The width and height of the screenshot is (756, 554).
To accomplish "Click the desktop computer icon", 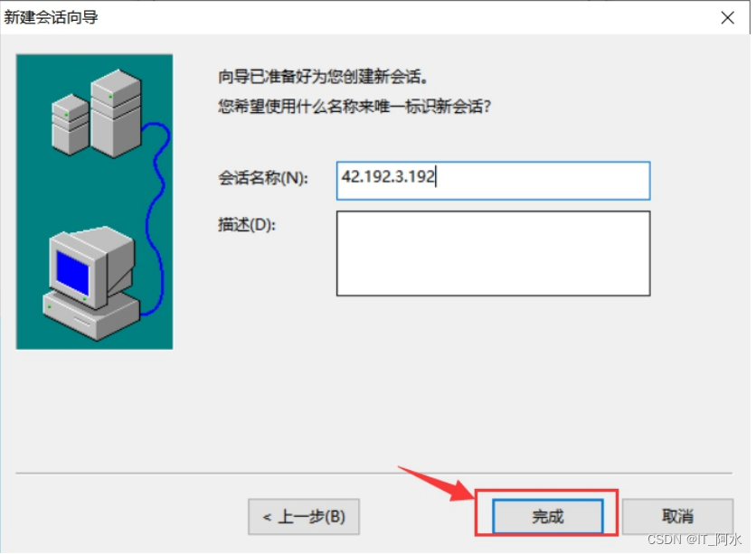I will pyautogui.click(x=90, y=283).
